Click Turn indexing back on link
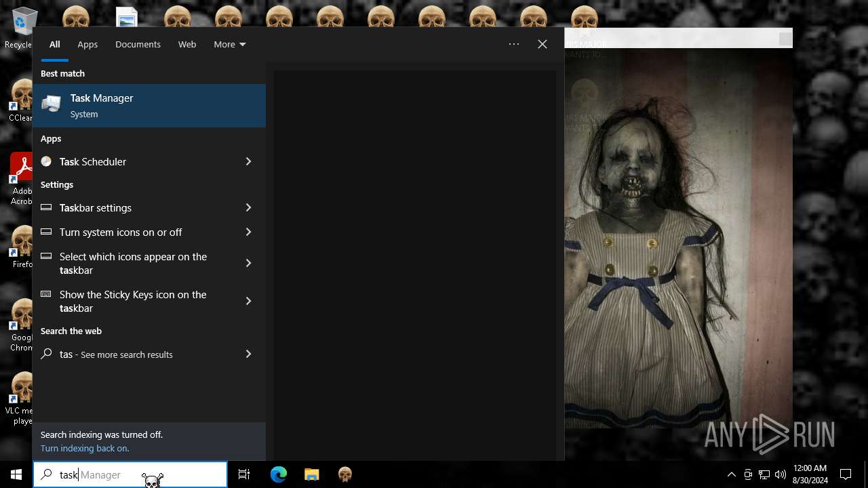 [x=85, y=448]
